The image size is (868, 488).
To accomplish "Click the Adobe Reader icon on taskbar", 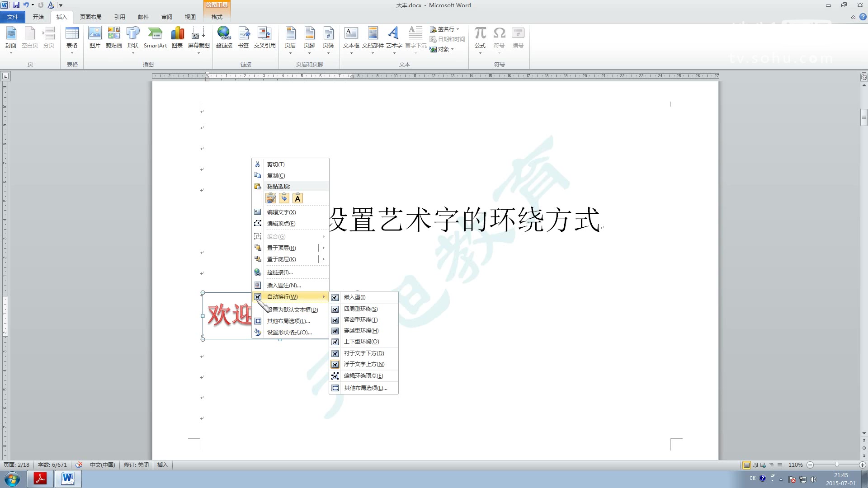I will (x=40, y=479).
